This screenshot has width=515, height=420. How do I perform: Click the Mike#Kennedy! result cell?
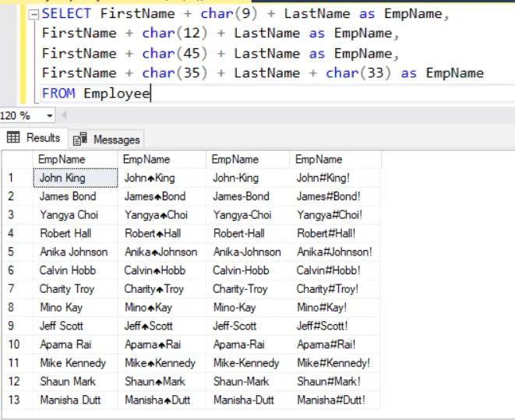pos(333,363)
